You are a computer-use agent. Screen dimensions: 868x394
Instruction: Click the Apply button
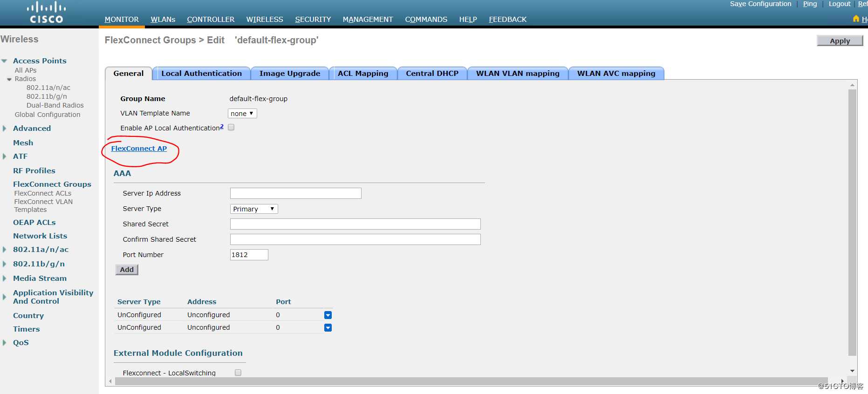click(x=840, y=41)
